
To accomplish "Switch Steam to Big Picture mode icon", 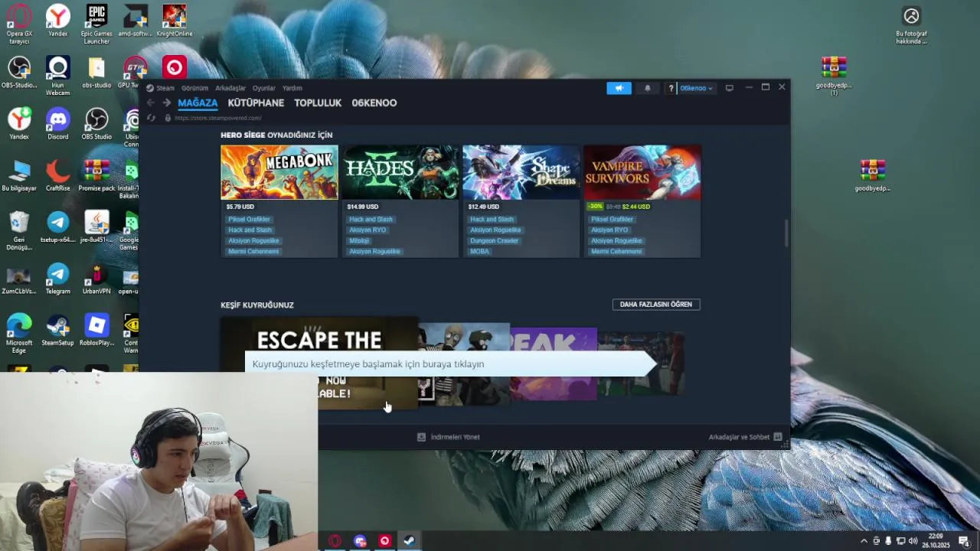I will pos(729,88).
